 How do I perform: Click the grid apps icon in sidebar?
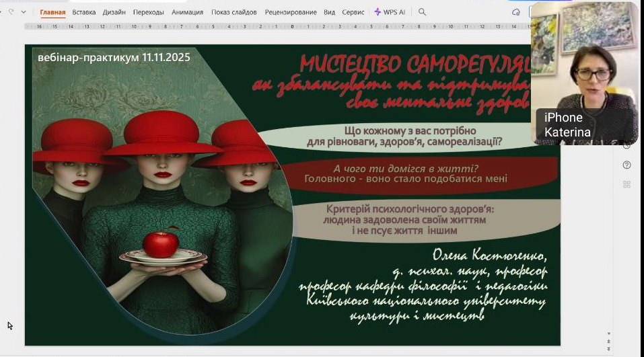coord(627,184)
